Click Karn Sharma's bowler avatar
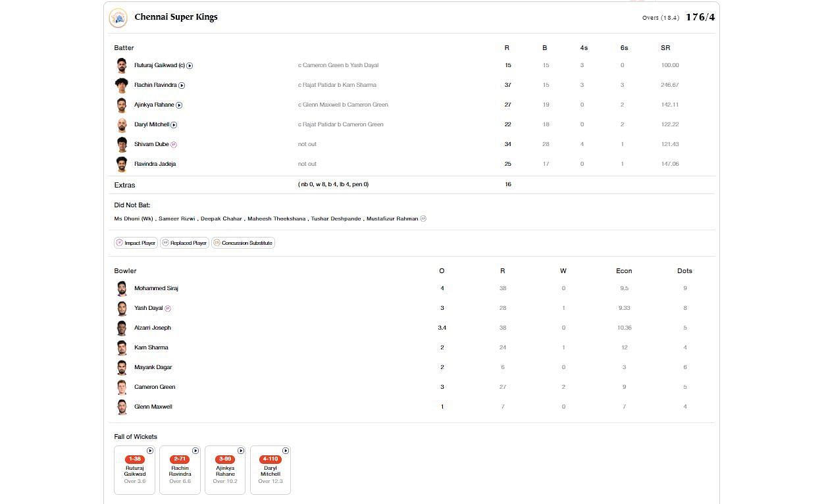 click(x=122, y=347)
